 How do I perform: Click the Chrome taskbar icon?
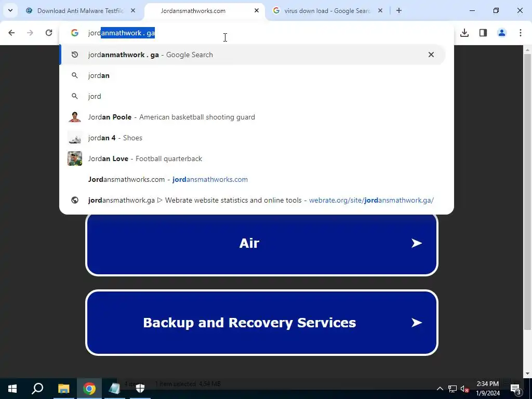(x=89, y=389)
